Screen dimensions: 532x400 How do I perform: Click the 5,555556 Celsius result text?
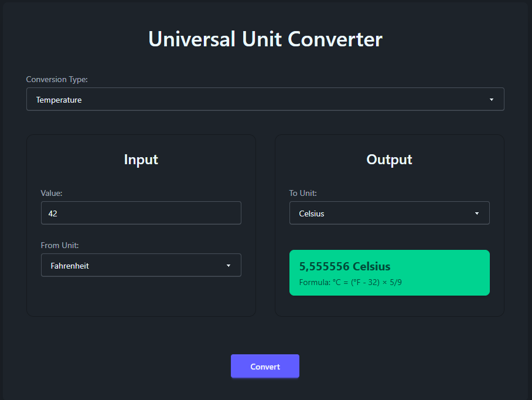pyautogui.click(x=345, y=266)
